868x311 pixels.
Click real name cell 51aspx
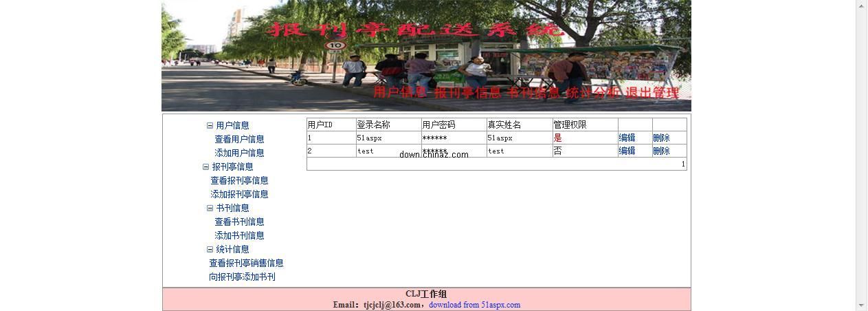520,138
